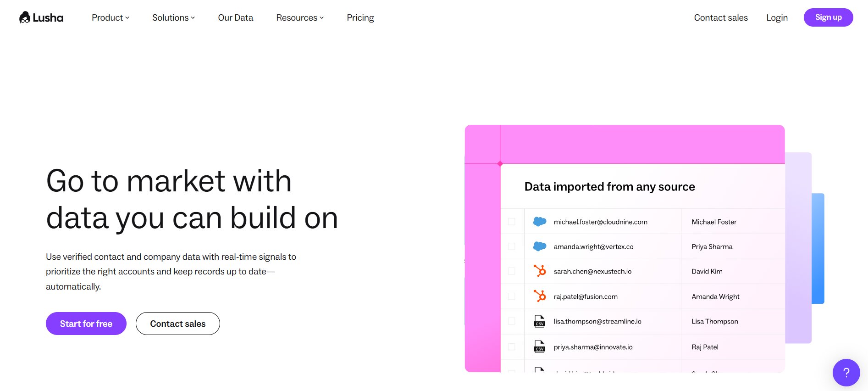The image size is (868, 391).
Task: Click the blue panel behind the data card
Action: click(x=818, y=248)
